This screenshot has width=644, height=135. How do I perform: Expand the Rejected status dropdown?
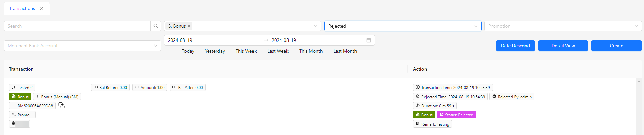pyautogui.click(x=476, y=26)
